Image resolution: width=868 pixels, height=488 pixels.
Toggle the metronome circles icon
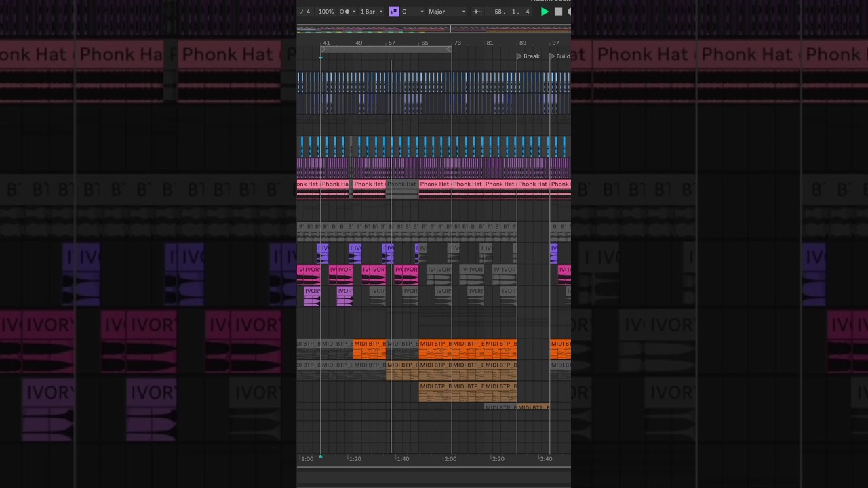[344, 12]
